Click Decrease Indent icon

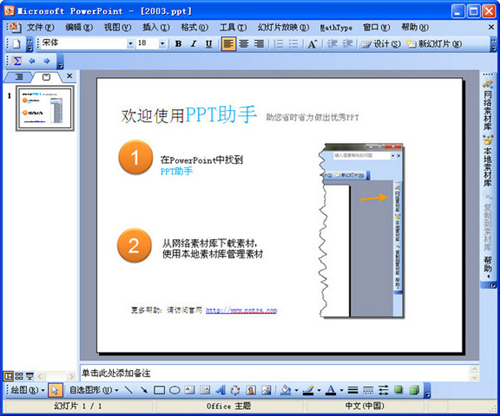(332, 44)
